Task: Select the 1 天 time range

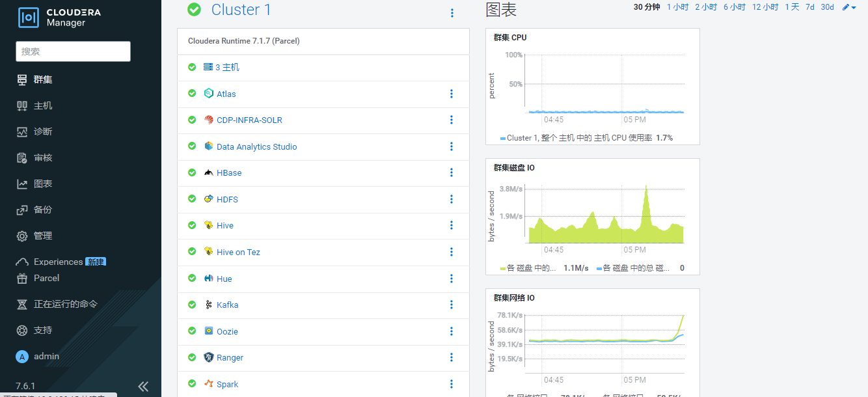Action: coord(792,7)
